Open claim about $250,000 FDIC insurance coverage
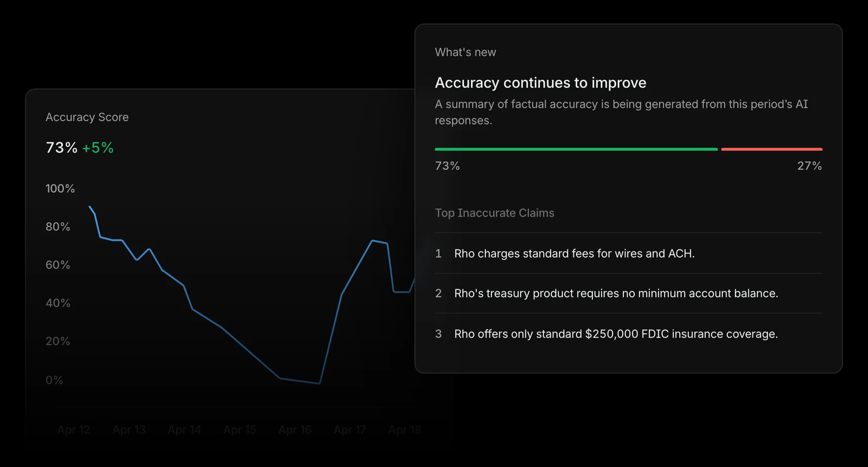This screenshot has width=868, height=467. click(629, 333)
